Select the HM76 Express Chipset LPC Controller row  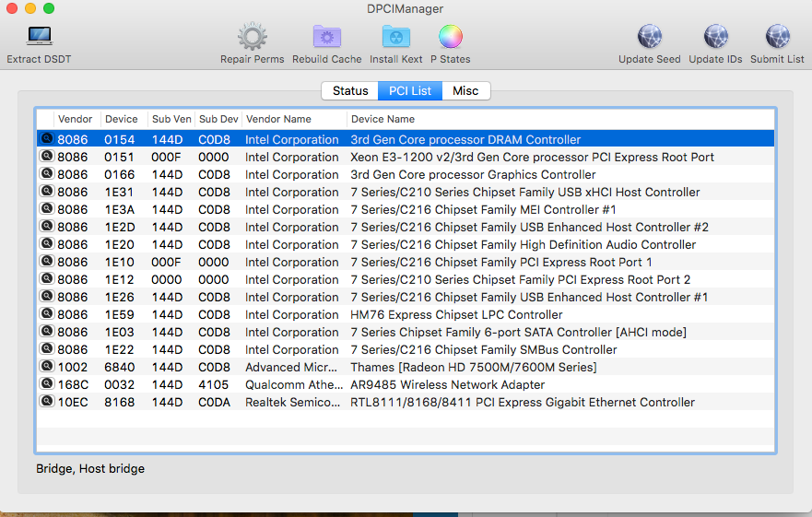click(x=406, y=314)
